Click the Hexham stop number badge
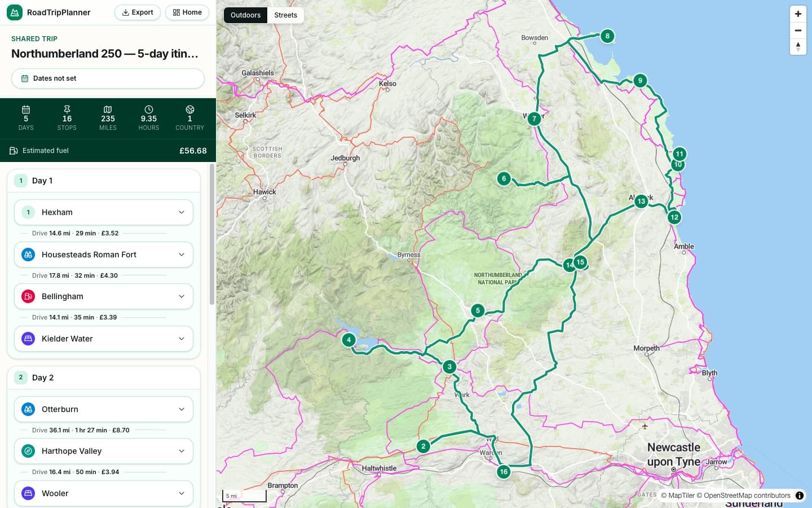Screen dimensions: 812x508 point(28,212)
